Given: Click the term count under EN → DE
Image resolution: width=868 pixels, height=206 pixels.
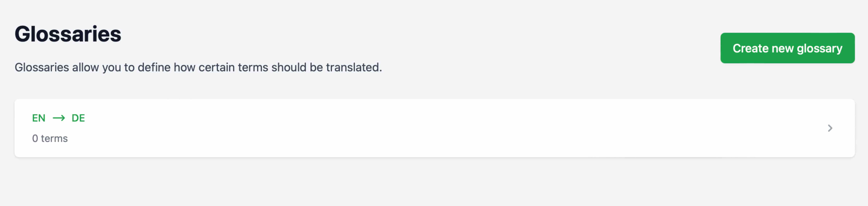Looking at the screenshot, I should tap(50, 138).
